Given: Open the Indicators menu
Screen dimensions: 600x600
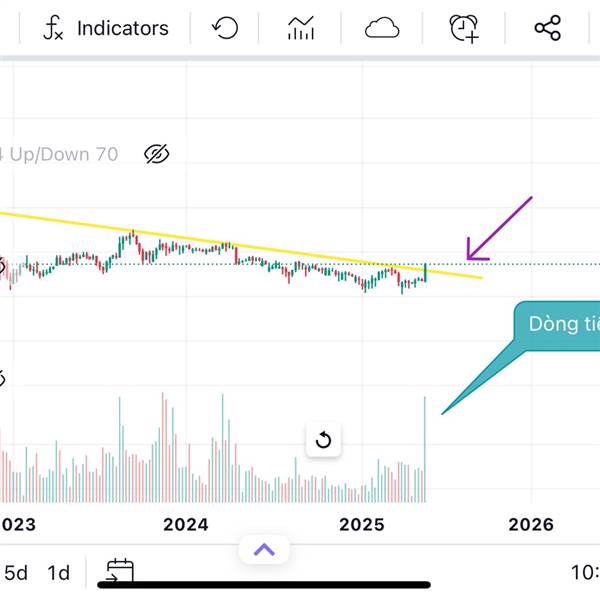Looking at the screenshot, I should pyautogui.click(x=106, y=28).
